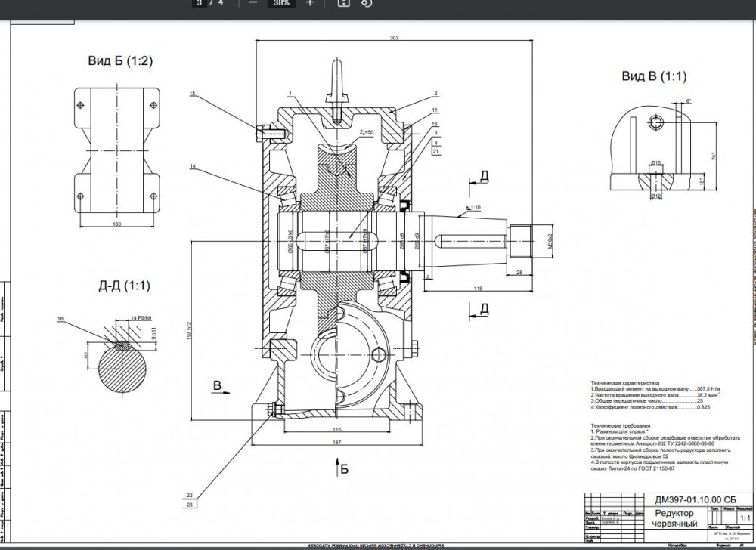Select the current page number field
Screen dimensions: 756x550
[x=200, y=3]
